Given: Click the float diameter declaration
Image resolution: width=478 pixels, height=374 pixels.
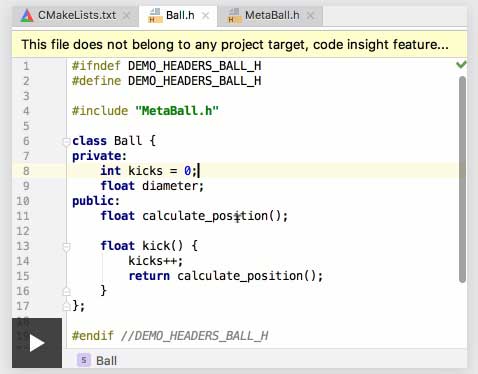Looking at the screenshot, I should tap(152, 186).
